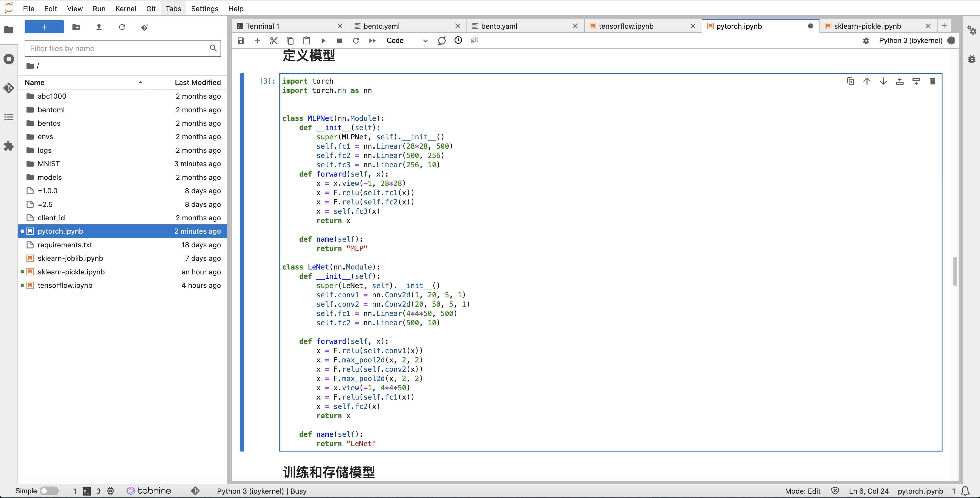Switch to the tensorflow.ipynb tab
The height and width of the screenshot is (498, 980).
click(x=626, y=26)
